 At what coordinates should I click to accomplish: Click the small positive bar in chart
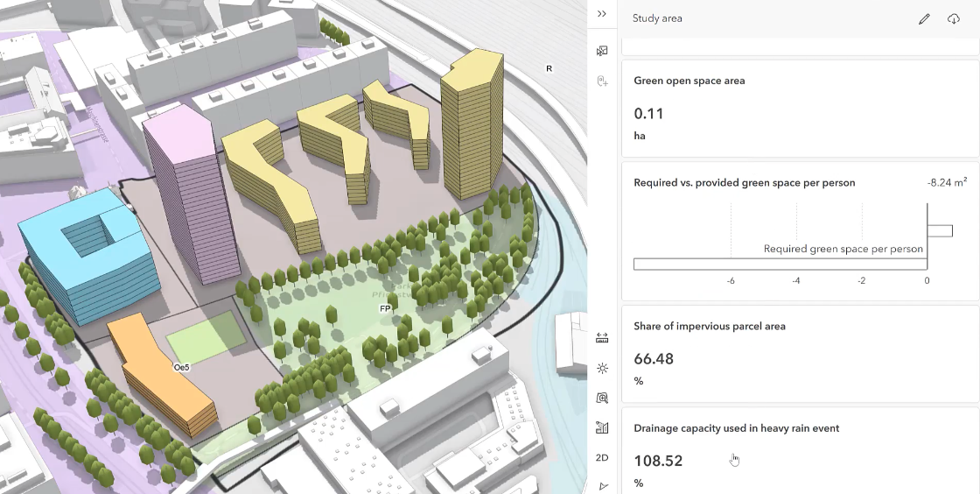[940, 230]
